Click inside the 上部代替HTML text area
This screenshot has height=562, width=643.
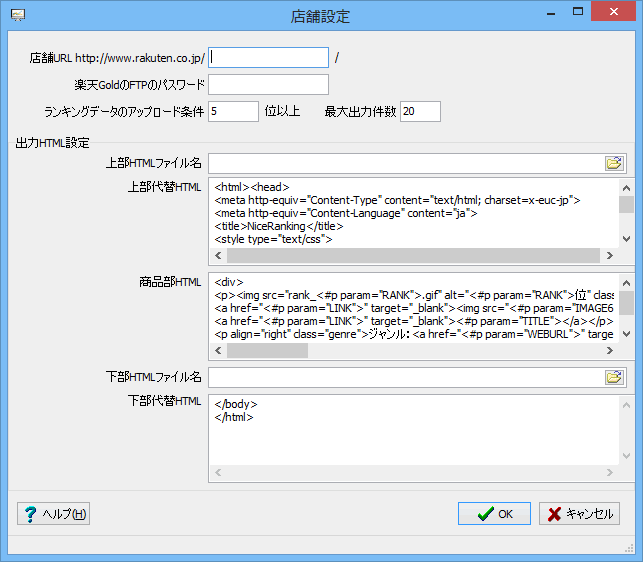(410, 212)
